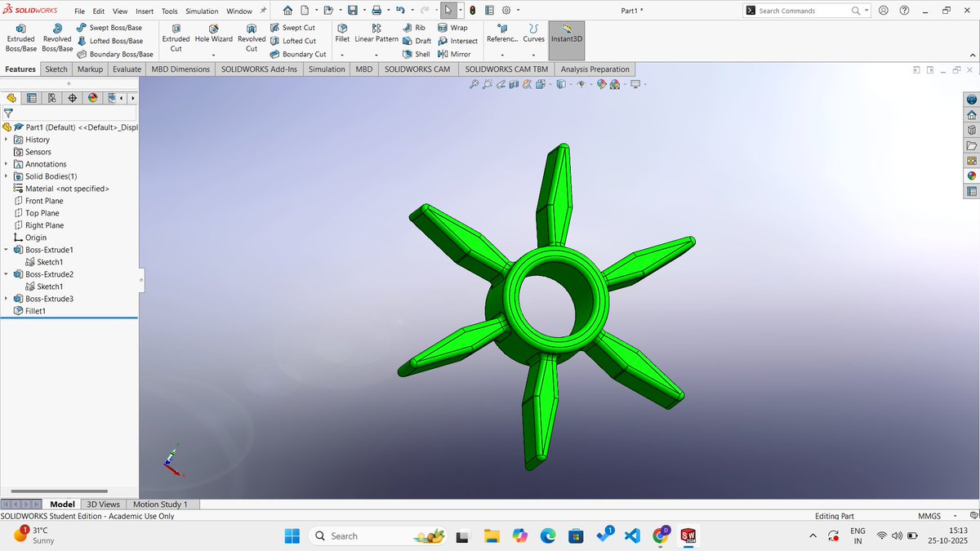Click the Save icon
Screen dimensions: 980x551
click(352, 11)
